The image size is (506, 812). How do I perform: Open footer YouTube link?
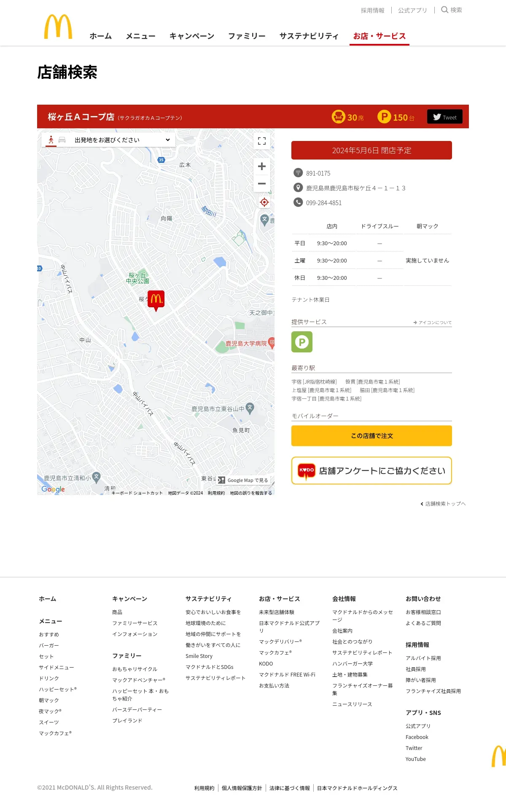tap(416, 759)
